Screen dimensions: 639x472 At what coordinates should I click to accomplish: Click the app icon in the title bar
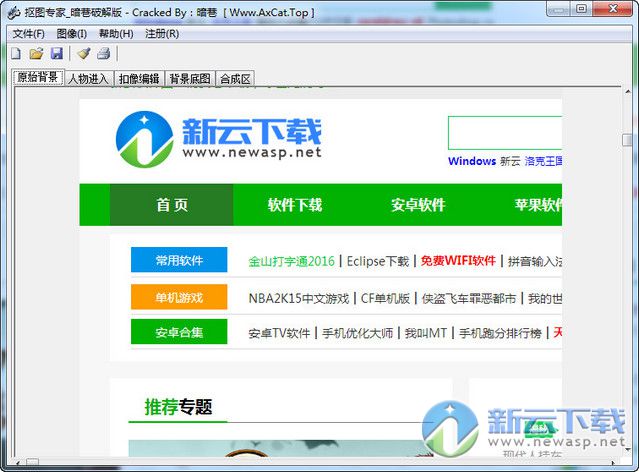point(14,13)
